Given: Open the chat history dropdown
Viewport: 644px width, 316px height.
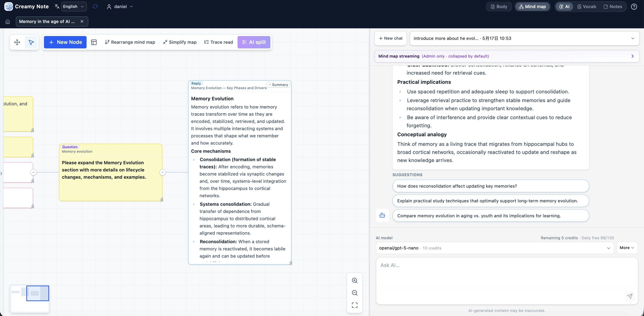Looking at the screenshot, I should [524, 38].
